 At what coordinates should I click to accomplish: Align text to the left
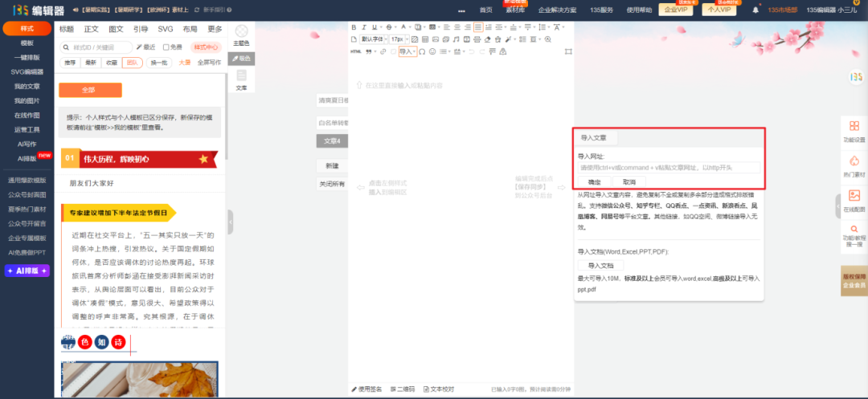point(447,27)
